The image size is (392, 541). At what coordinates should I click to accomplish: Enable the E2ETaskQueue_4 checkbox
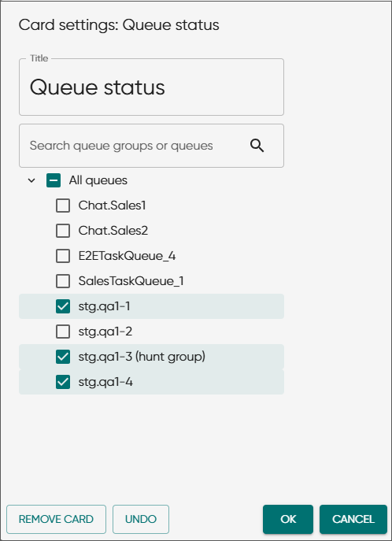63,256
